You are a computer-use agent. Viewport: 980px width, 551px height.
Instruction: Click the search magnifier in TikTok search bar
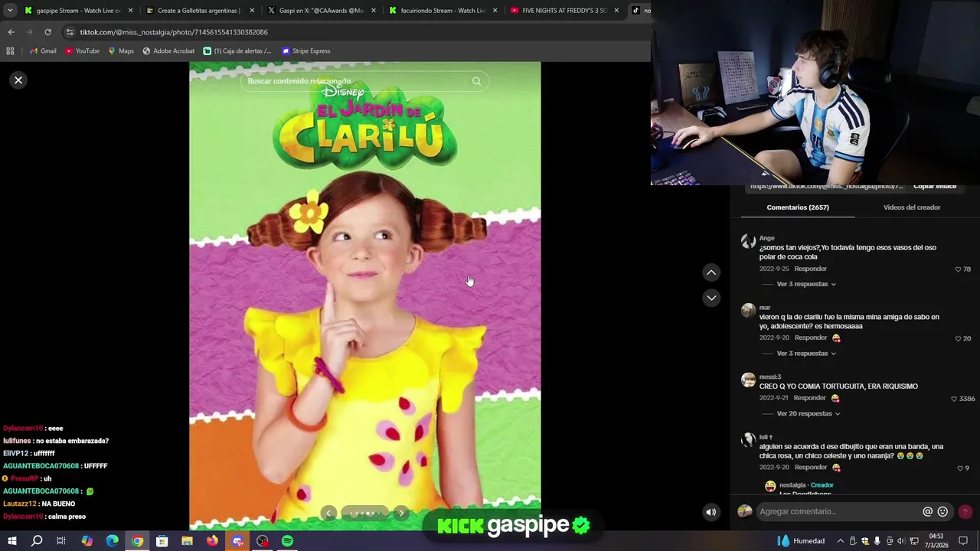click(x=476, y=81)
